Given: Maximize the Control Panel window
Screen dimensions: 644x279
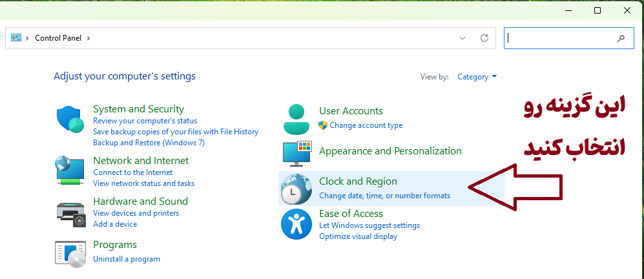Looking at the screenshot, I should pyautogui.click(x=597, y=11).
